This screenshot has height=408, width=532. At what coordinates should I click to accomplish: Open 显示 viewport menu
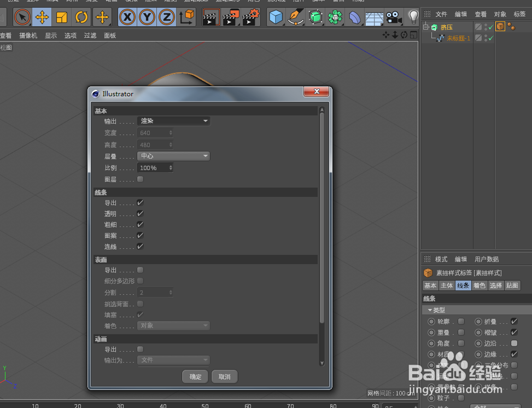tap(51, 36)
